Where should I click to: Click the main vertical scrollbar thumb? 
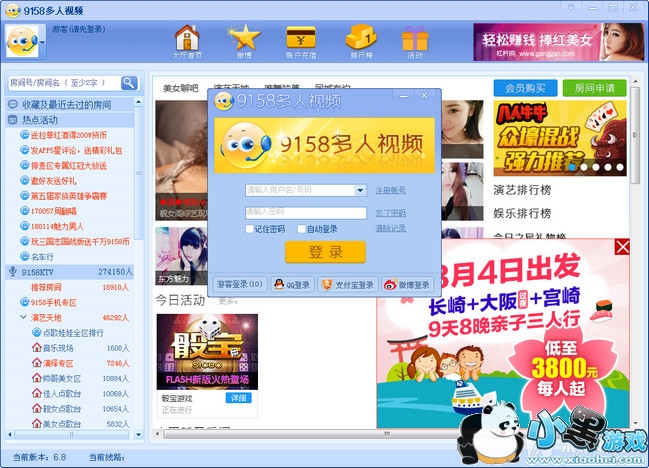click(x=635, y=135)
